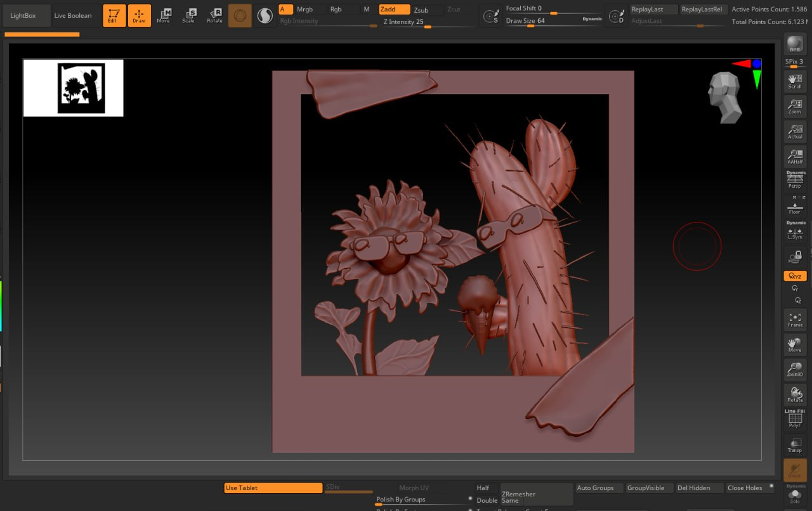This screenshot has height=511, width=812.
Task: Click the ZRemesher button
Action: 537,495
